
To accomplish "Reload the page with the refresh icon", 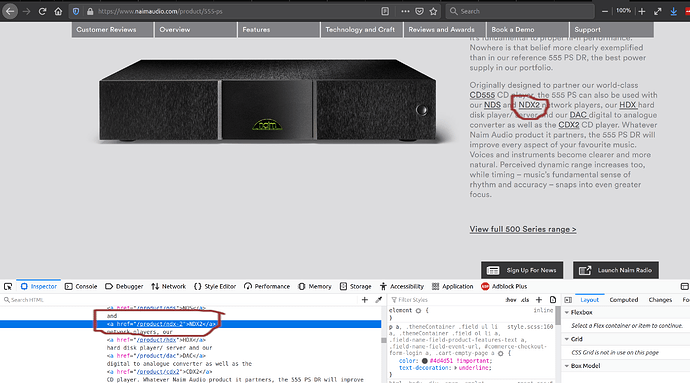I will pyautogui.click(x=42, y=11).
